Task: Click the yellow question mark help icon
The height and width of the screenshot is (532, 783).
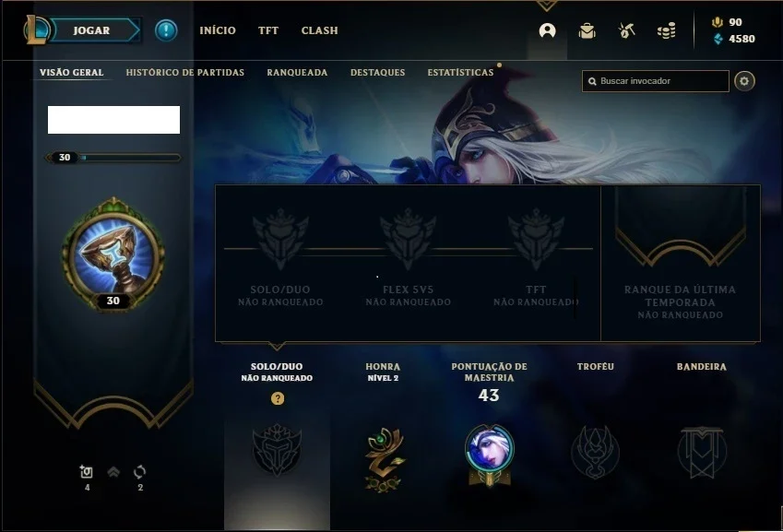Action: pyautogui.click(x=278, y=398)
